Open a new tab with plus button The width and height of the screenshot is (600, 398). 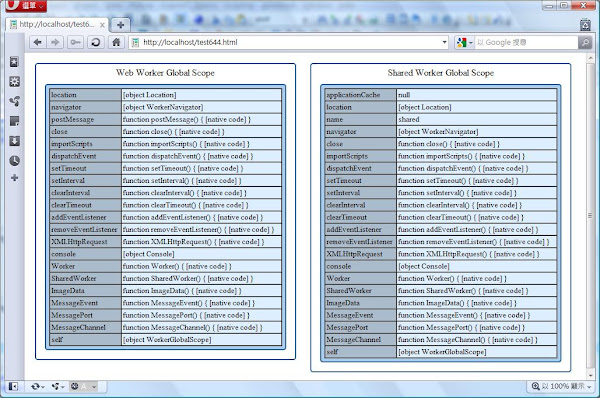(121, 25)
